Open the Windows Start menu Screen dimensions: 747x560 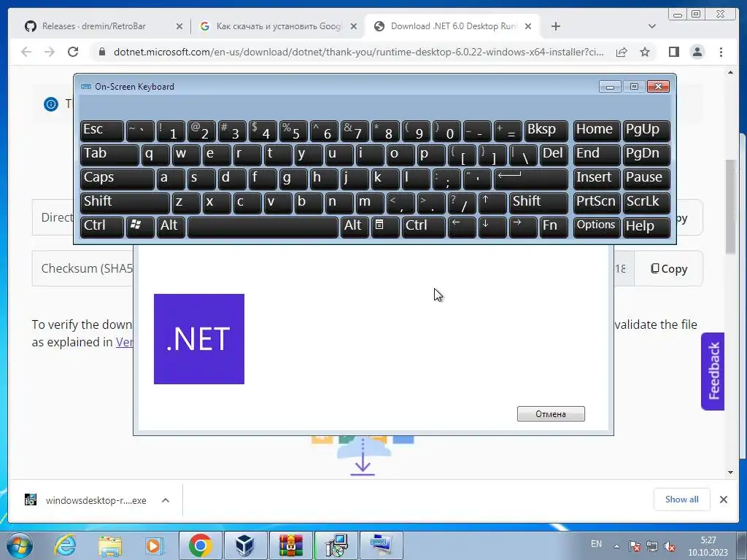(18, 545)
